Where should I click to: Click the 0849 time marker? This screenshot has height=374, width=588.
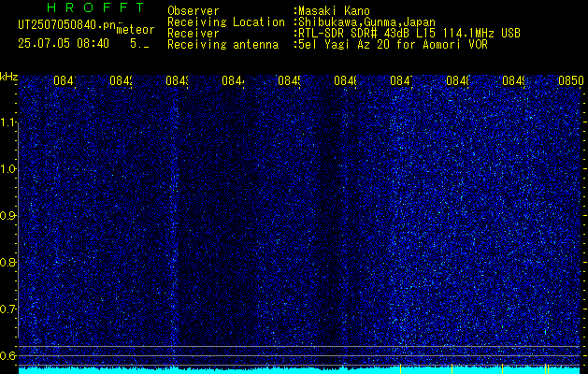pyautogui.click(x=513, y=80)
